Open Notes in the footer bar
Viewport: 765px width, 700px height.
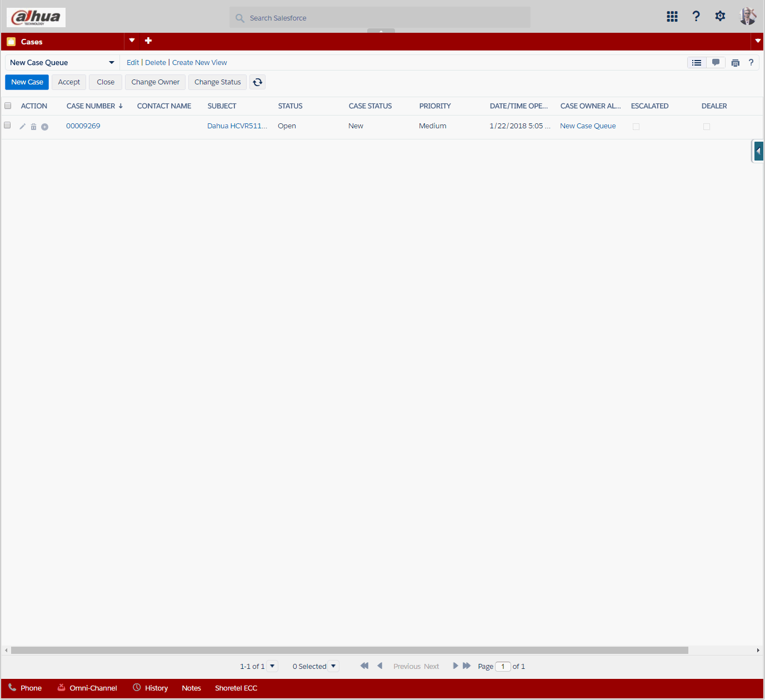[191, 688]
